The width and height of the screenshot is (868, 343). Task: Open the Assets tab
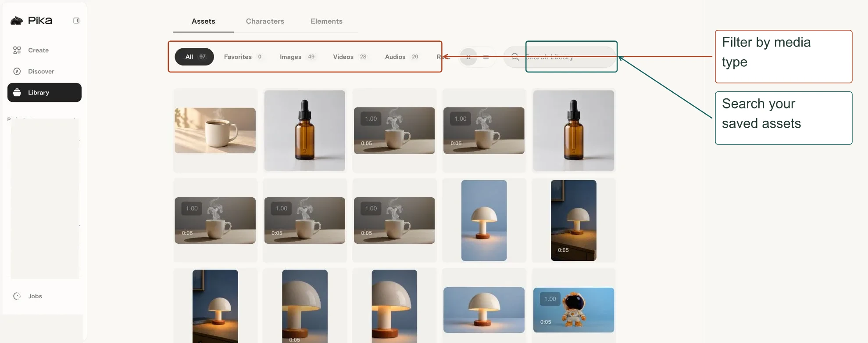204,21
